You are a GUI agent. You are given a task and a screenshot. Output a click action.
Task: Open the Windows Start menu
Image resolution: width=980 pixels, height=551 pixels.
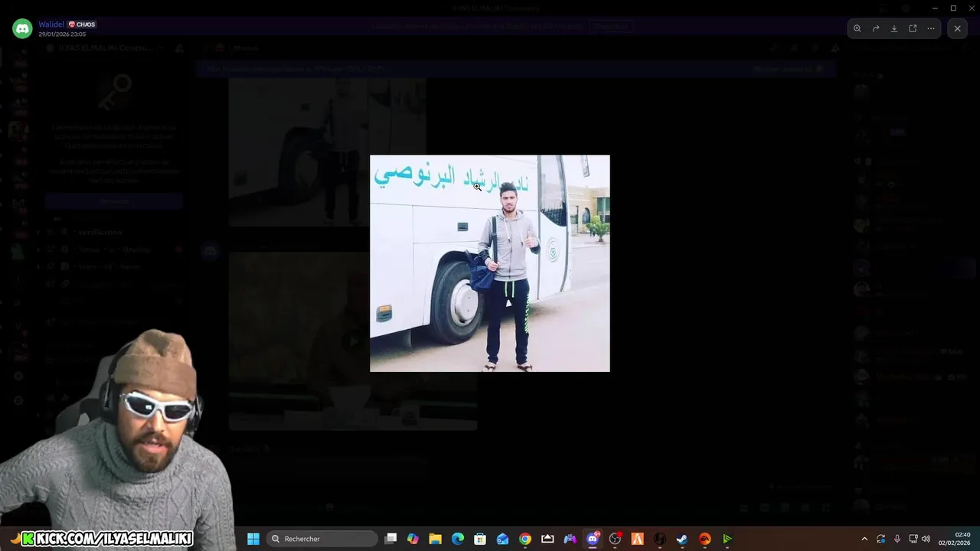pos(253,539)
